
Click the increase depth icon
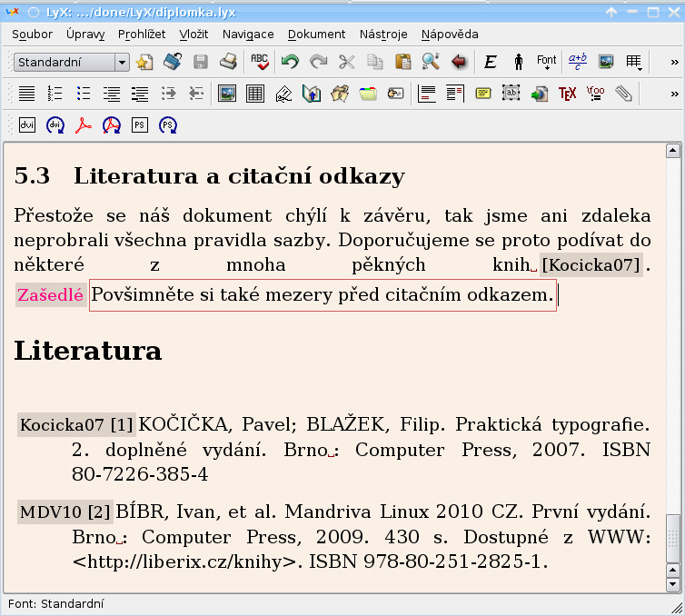point(169,94)
